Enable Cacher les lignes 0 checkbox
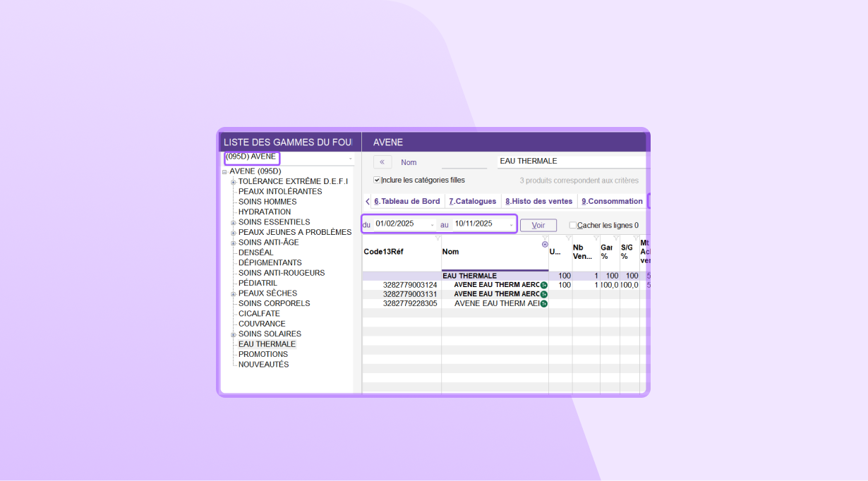The image size is (868, 481). pyautogui.click(x=573, y=226)
